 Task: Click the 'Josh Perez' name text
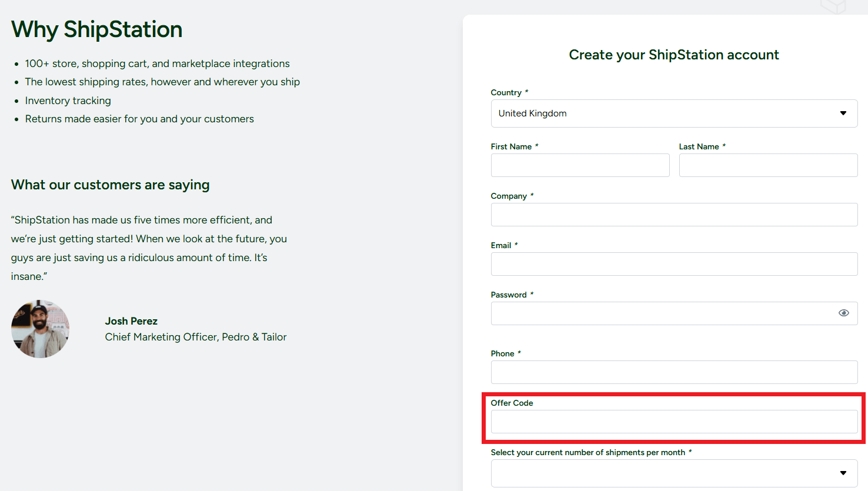(x=131, y=321)
